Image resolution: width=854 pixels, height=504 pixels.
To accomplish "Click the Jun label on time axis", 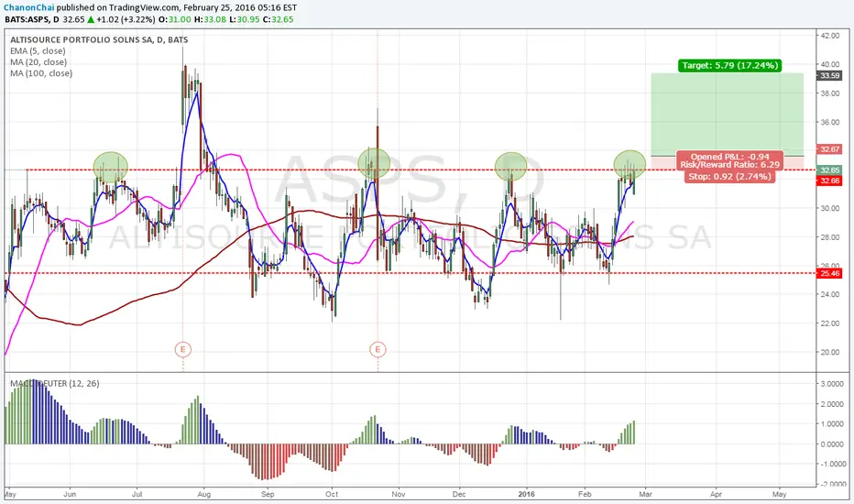I will (x=70, y=494).
